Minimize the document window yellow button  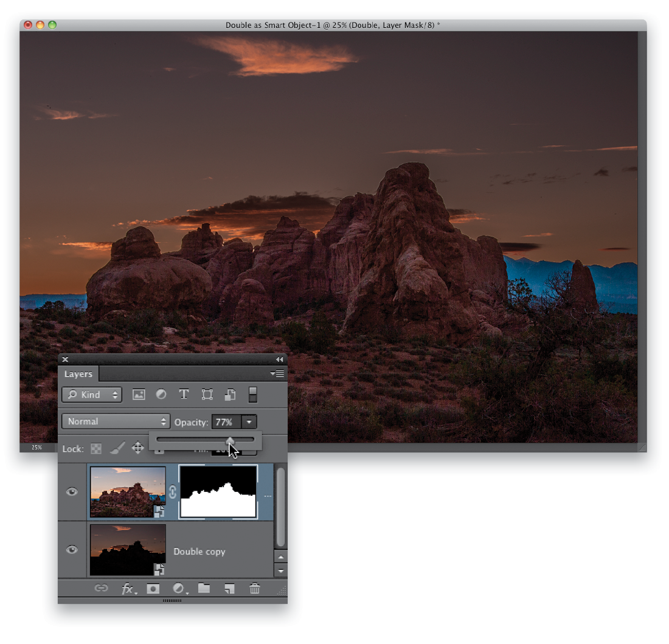pos(40,25)
